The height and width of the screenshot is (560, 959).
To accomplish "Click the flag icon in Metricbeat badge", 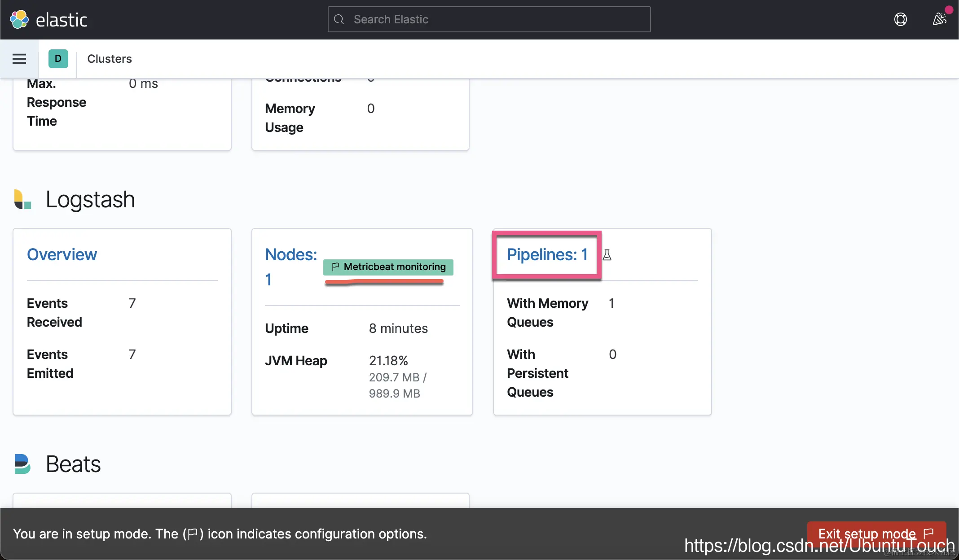I will 335,267.
